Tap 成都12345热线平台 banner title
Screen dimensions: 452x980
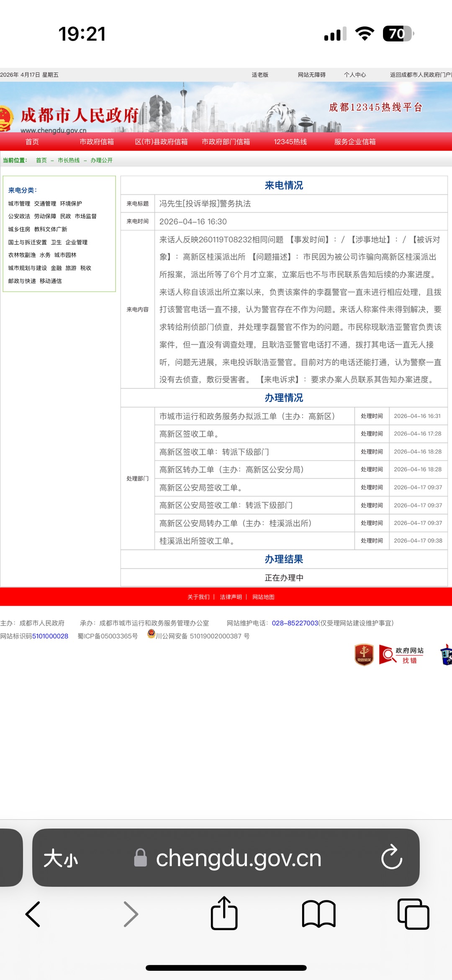[x=375, y=108]
